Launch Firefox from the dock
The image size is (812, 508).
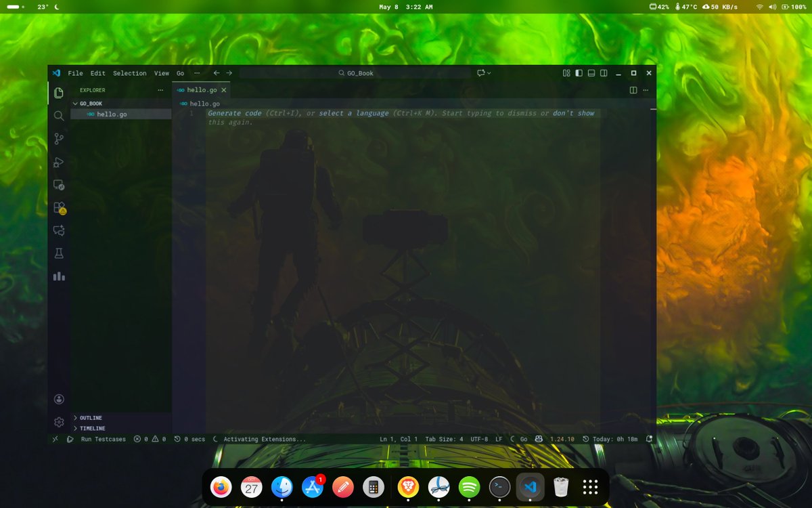point(221,487)
